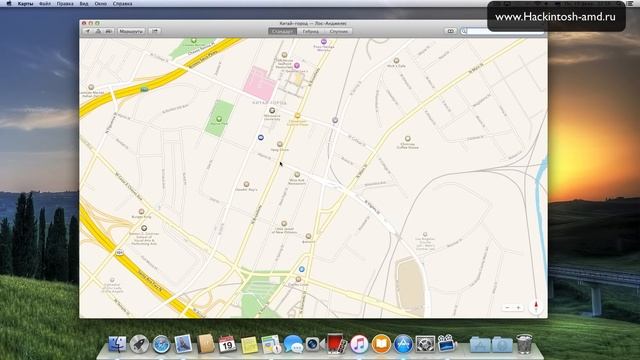
Task: Click the compass on the map
Action: tap(536, 307)
